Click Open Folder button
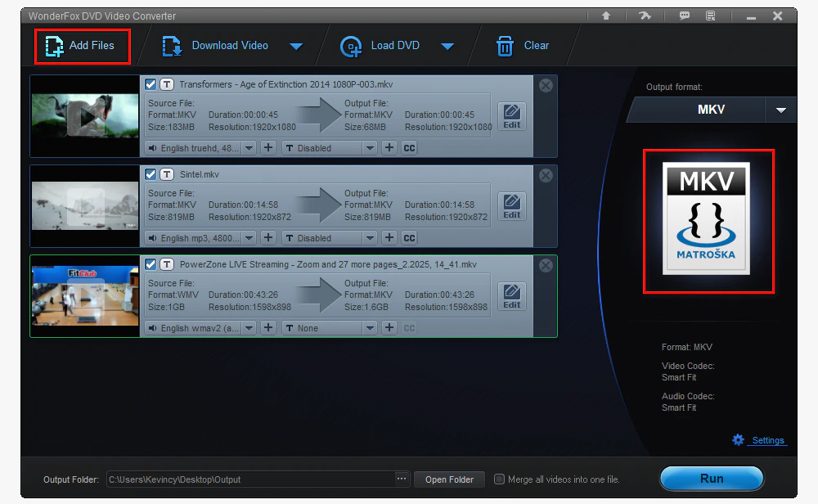Screen dimensions: 818x504 (x=449, y=479)
